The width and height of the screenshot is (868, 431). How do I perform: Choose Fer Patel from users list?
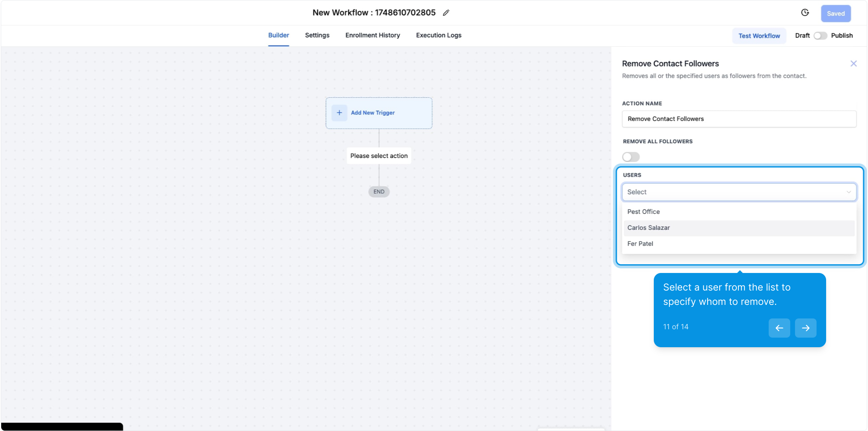[x=739, y=244]
